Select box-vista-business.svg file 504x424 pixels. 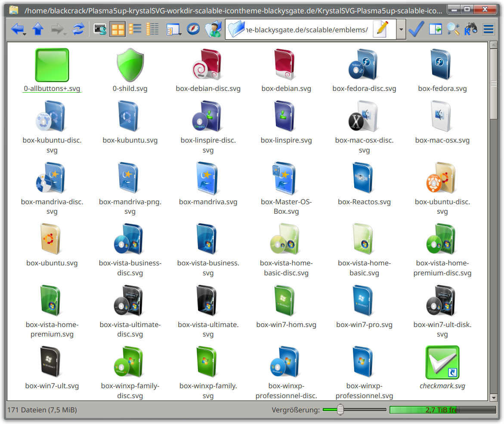208,249
